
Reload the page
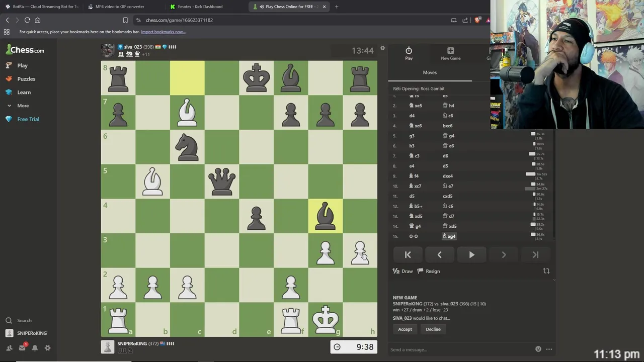click(27, 20)
